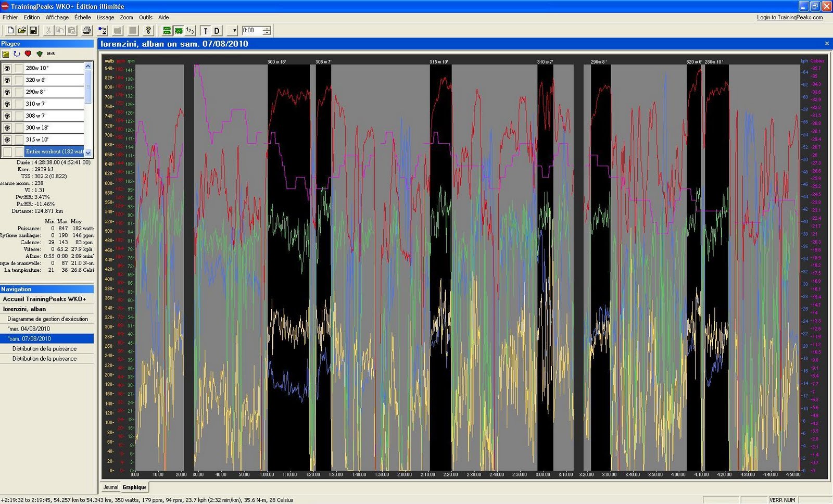Toggle the T axis button
This screenshot has height=504, width=833.
tap(205, 31)
